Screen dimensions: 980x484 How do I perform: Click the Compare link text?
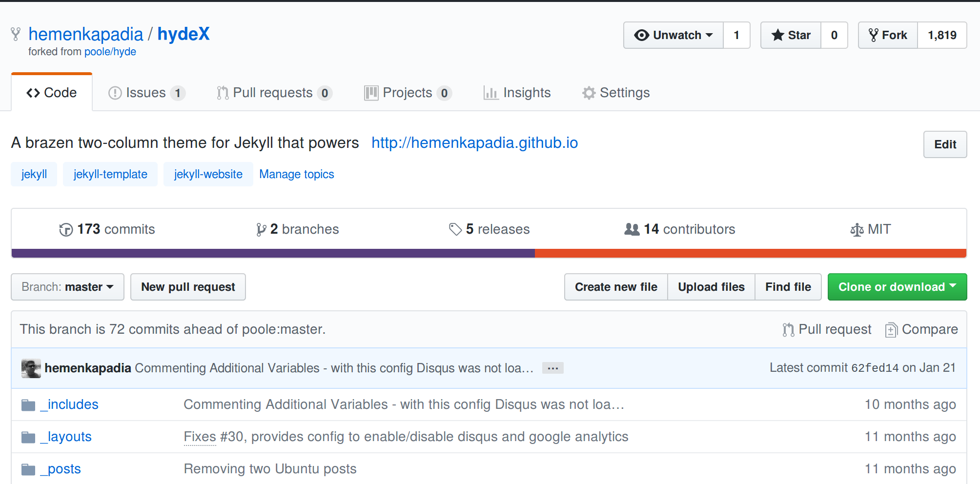pos(930,329)
